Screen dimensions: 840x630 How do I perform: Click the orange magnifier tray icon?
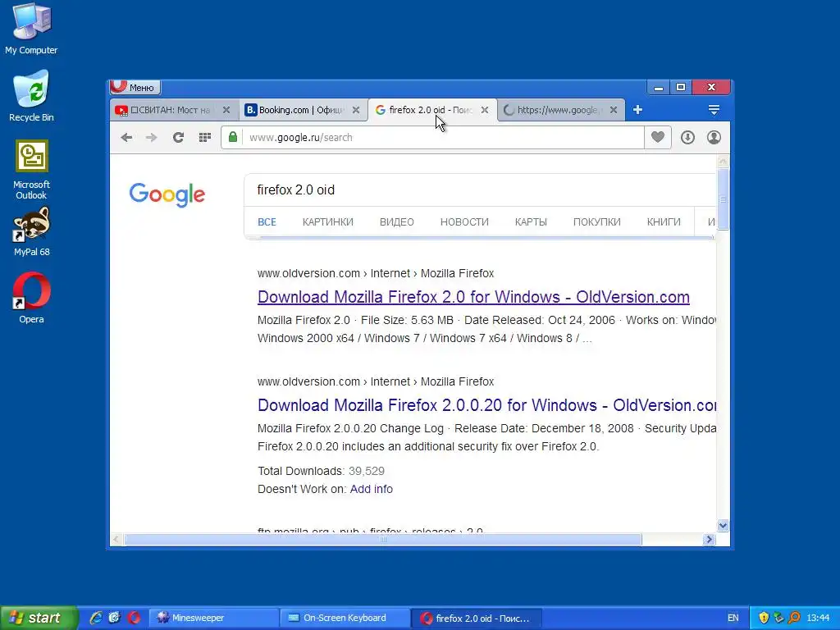[x=794, y=618]
